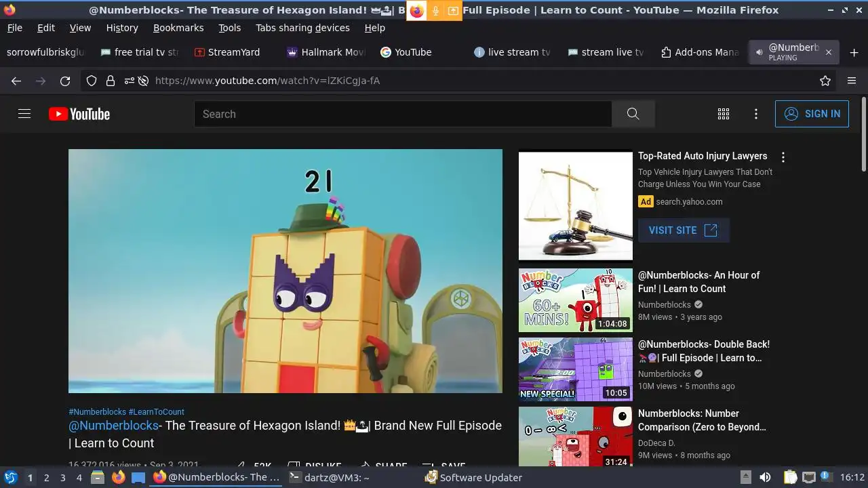
Task: Open the Tabs sharing devices menu
Action: pos(302,28)
